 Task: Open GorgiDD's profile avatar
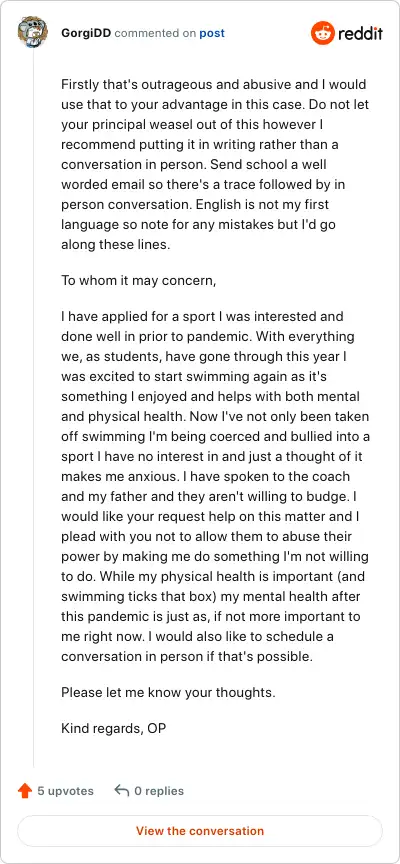point(33,33)
